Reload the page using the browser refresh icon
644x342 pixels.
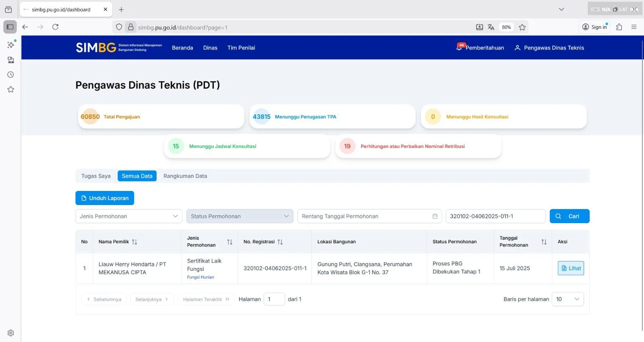(56, 27)
